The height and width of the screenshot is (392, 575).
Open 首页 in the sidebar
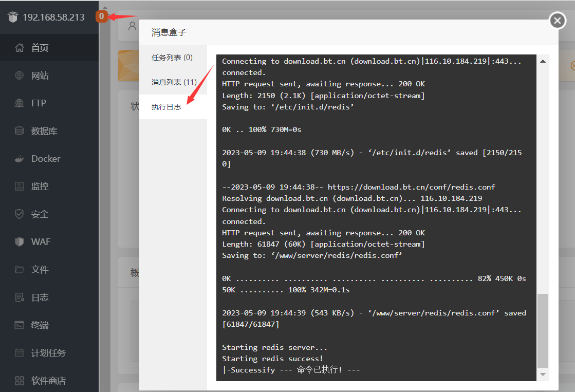pos(49,48)
